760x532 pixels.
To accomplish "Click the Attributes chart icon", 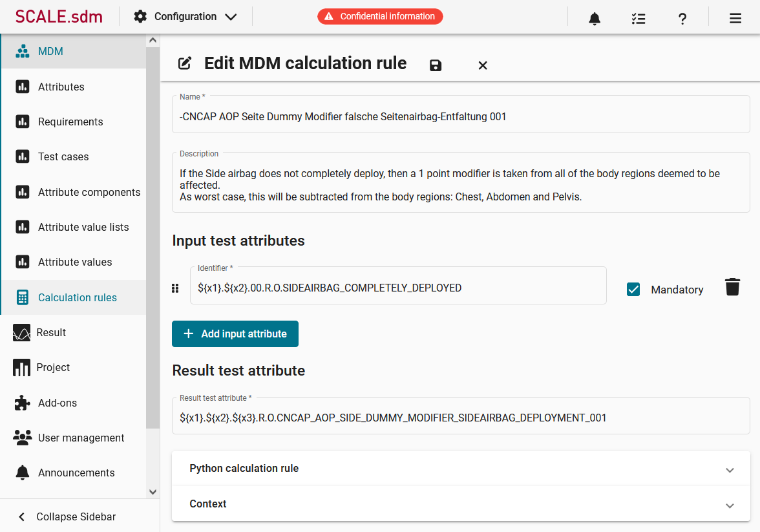I will (x=22, y=87).
